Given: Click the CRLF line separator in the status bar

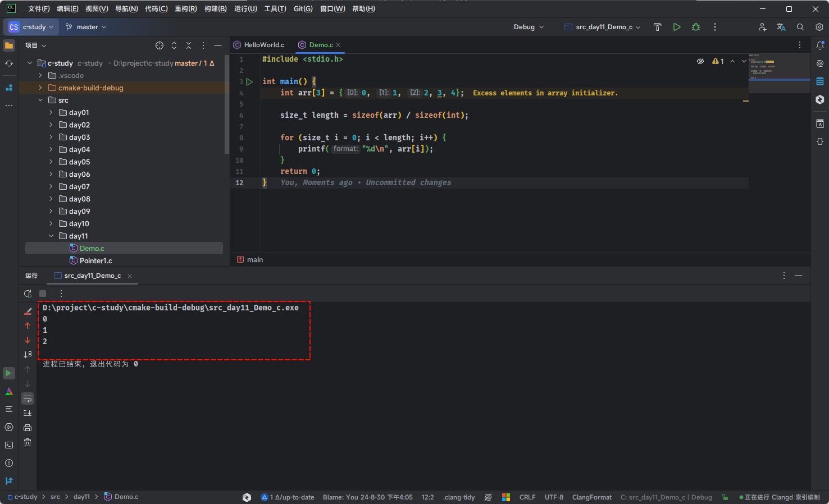Looking at the screenshot, I should (527, 497).
